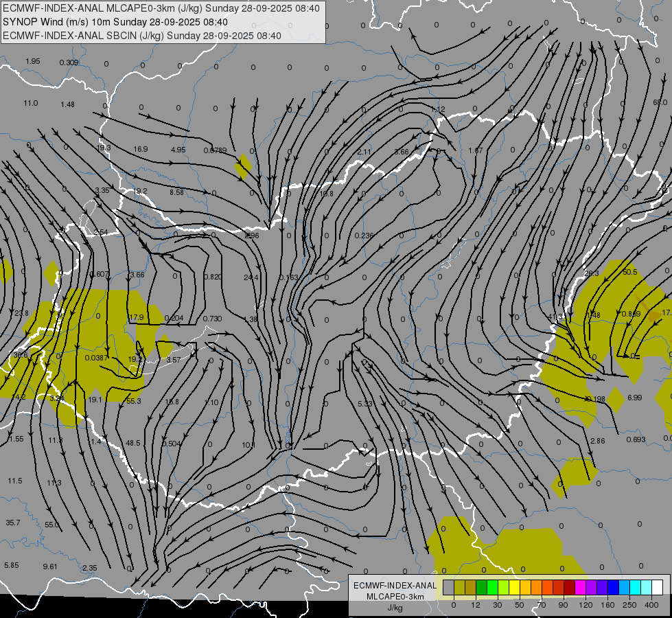The height and width of the screenshot is (618, 672).
Task: Click the 36.6 value
Action: click(x=20, y=355)
